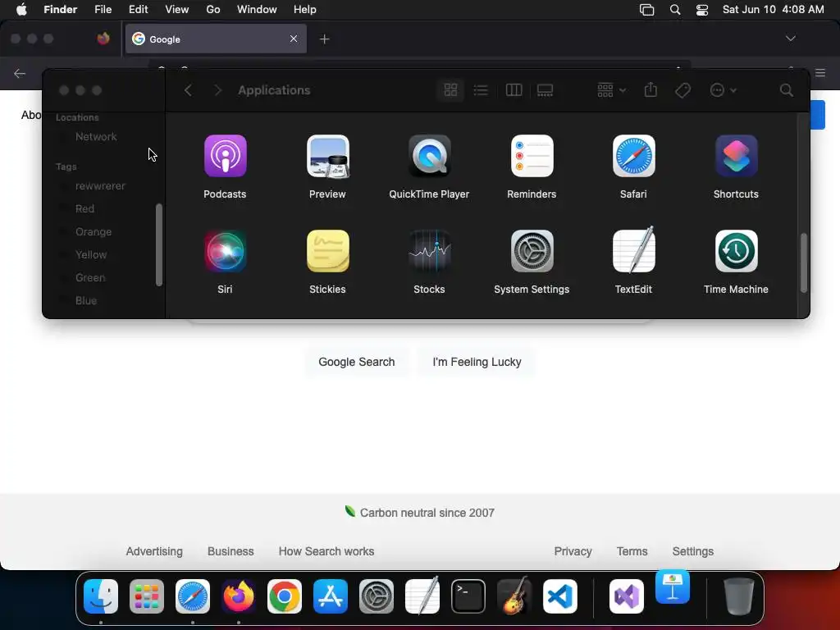This screenshot has height=630, width=840.
Task: Open Visual Studio Code from the Dock
Action: [x=559, y=596]
